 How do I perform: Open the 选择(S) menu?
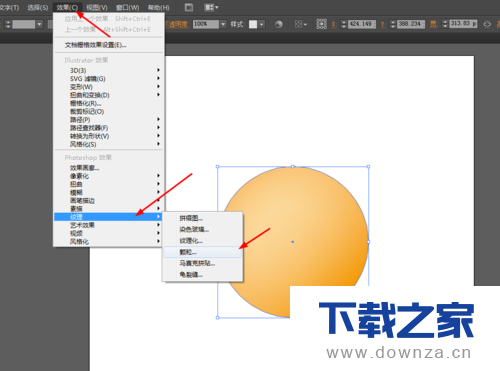click(x=38, y=7)
